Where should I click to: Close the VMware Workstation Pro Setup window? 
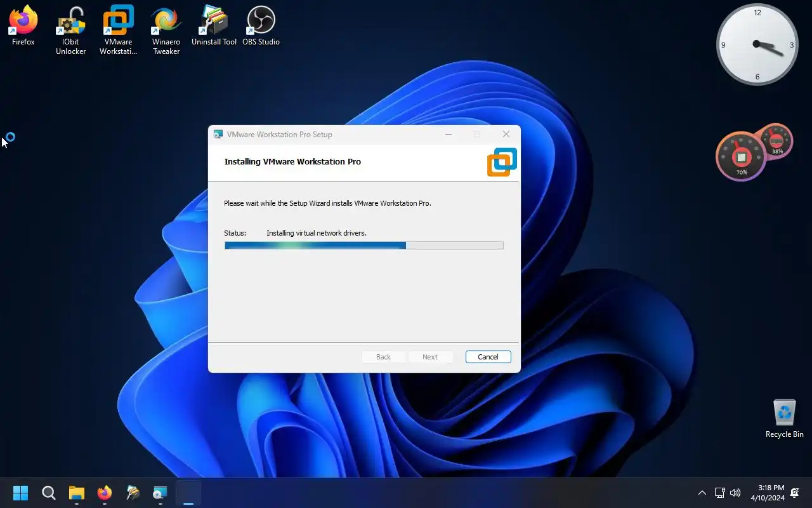(x=506, y=134)
